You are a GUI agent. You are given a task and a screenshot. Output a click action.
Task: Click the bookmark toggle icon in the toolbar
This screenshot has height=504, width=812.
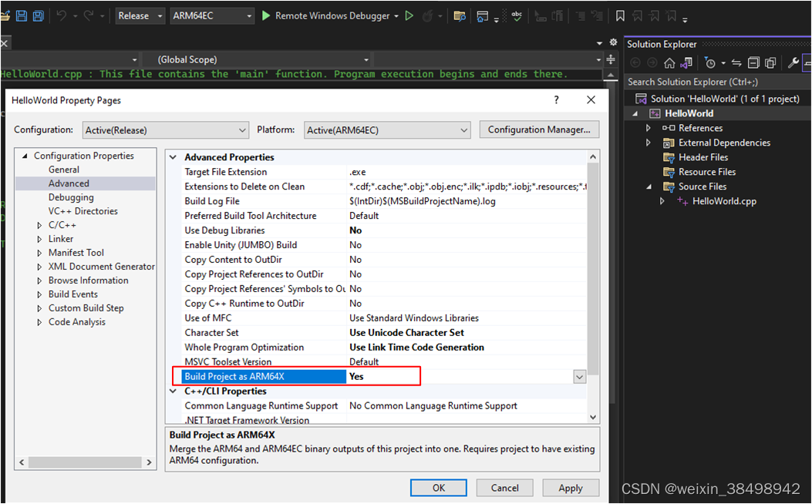[620, 16]
